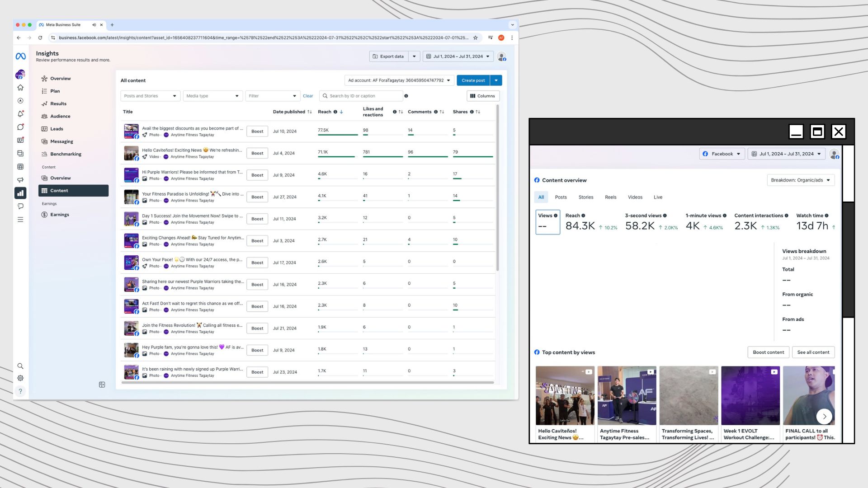Screen dimensions: 868x488
Task: Click the sidebar collapse panel icon
Action: (102, 385)
